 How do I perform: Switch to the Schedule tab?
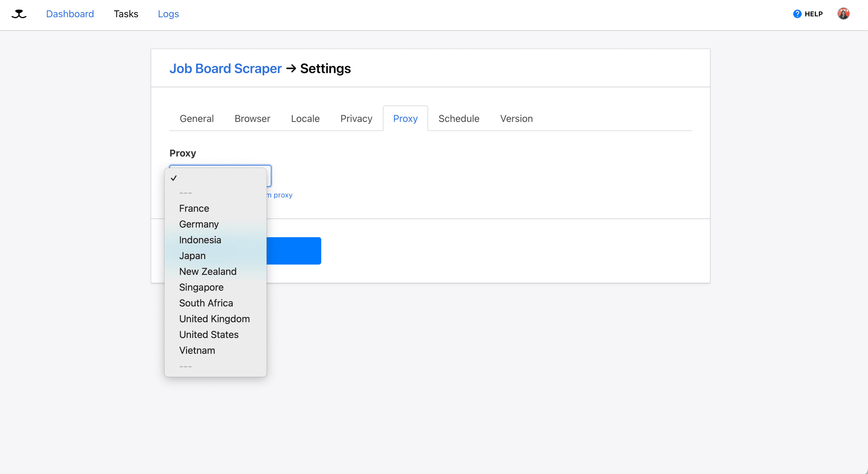[459, 119]
